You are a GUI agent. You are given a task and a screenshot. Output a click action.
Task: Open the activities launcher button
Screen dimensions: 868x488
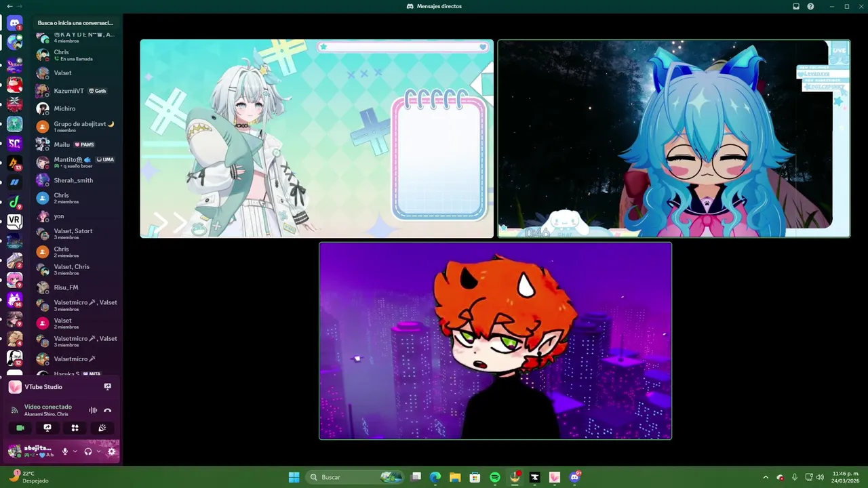(x=75, y=428)
